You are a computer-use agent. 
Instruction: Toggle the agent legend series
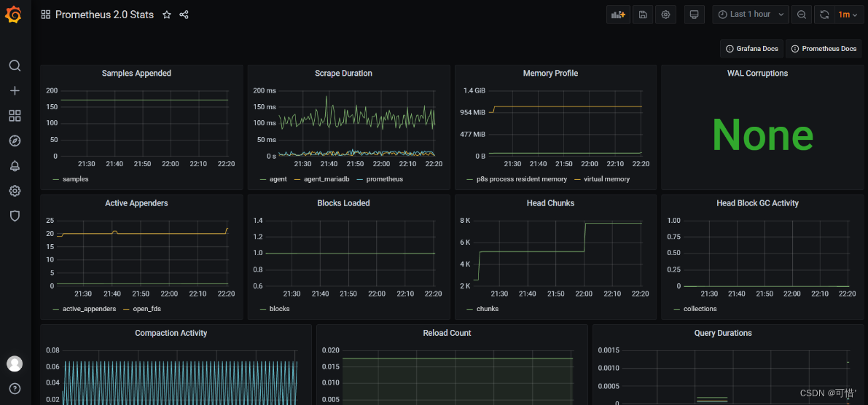coord(278,179)
